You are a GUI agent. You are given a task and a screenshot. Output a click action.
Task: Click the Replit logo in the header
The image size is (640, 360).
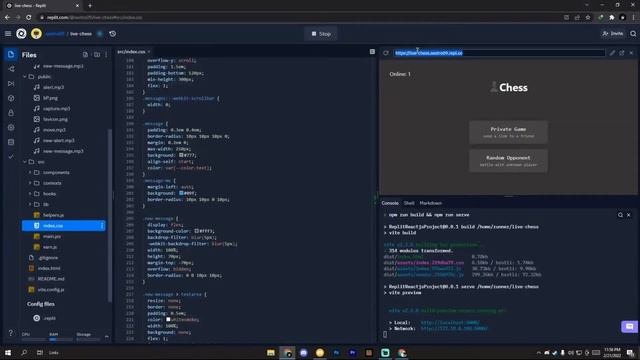(21, 33)
